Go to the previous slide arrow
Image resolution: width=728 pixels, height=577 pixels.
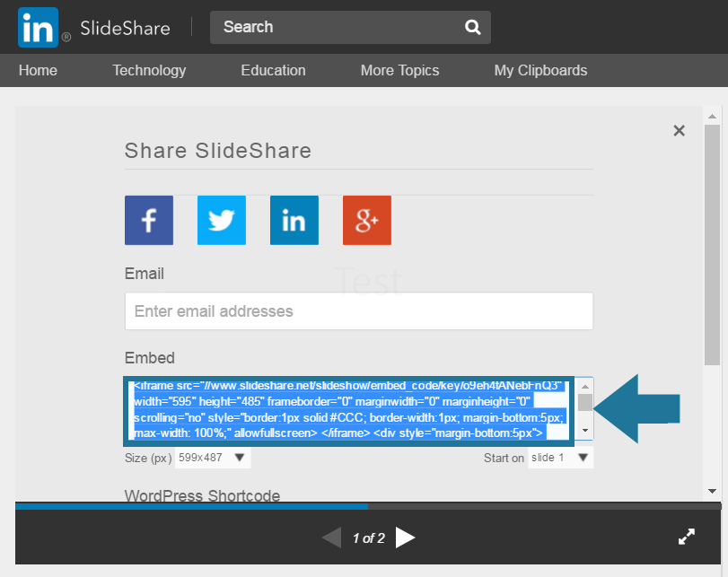pos(331,538)
